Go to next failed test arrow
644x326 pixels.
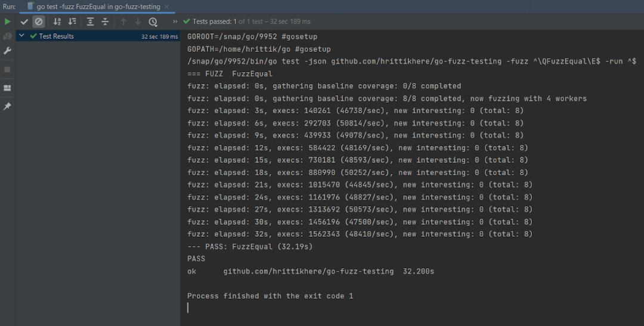[138, 22]
